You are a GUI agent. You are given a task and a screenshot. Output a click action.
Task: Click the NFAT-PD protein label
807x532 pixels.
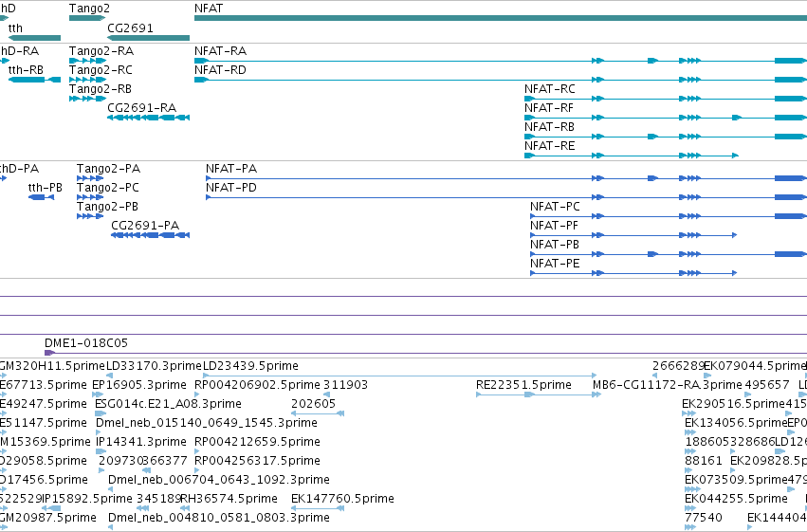click(231, 188)
